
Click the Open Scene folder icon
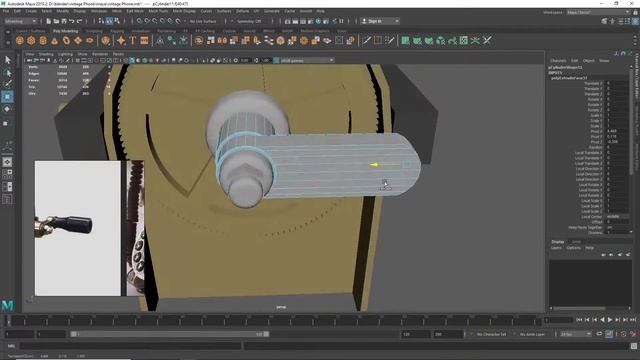point(56,21)
